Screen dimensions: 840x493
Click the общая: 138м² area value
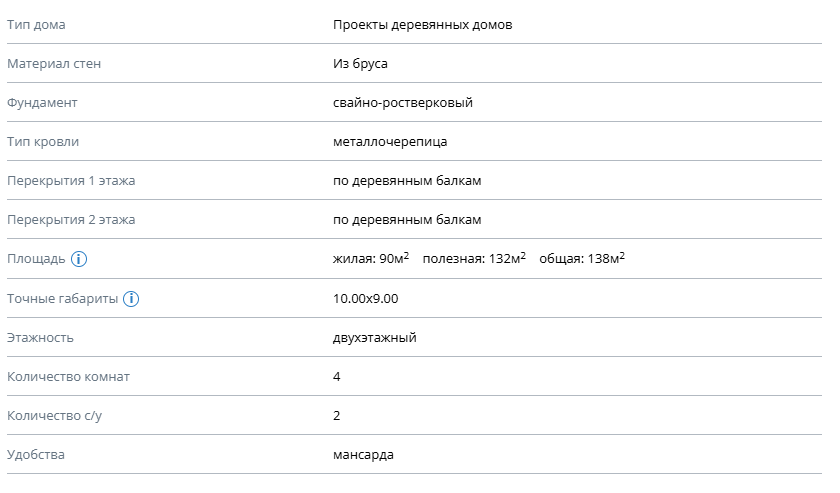click(x=582, y=258)
